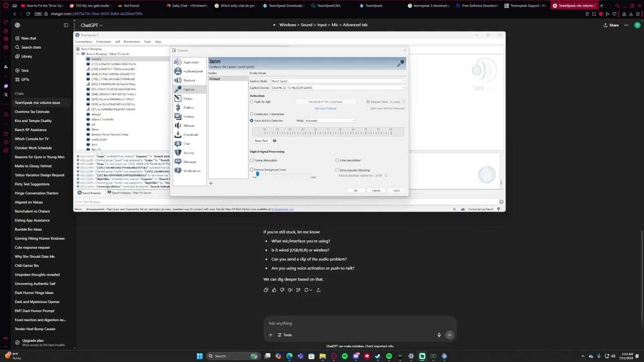The image size is (644, 362).
Task: Click OK in the Options dialog
Action: tap(356, 191)
